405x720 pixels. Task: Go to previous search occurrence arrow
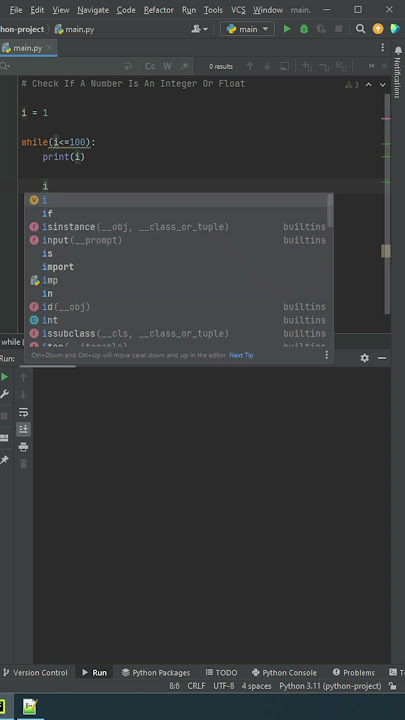[x=250, y=67]
